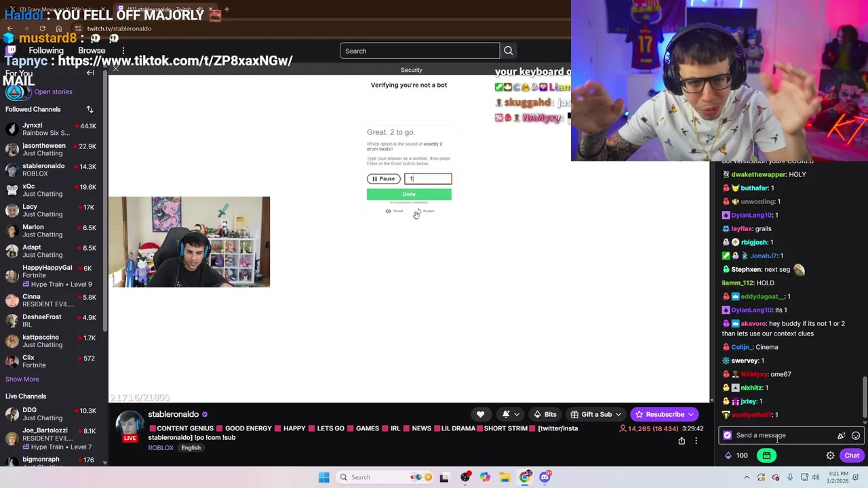Sort Followed Channels with the arrows icon
Image resolution: width=868 pixels, height=488 pixels.
(x=90, y=109)
